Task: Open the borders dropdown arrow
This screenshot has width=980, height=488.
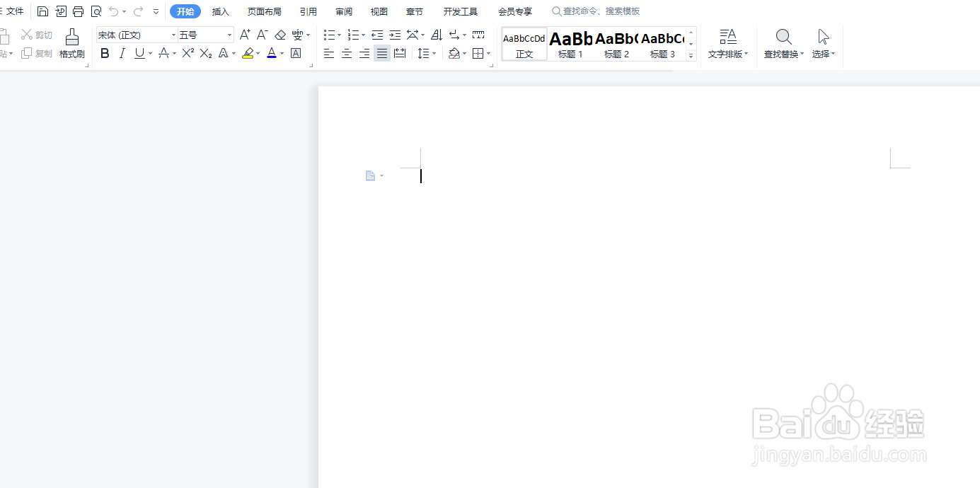Action: pos(488,54)
